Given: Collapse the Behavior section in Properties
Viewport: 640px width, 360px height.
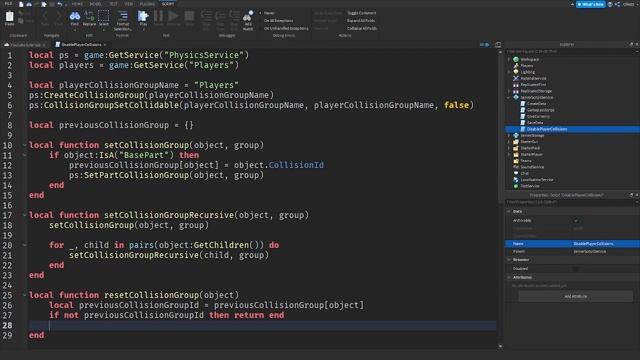Looking at the screenshot, I should (509, 260).
